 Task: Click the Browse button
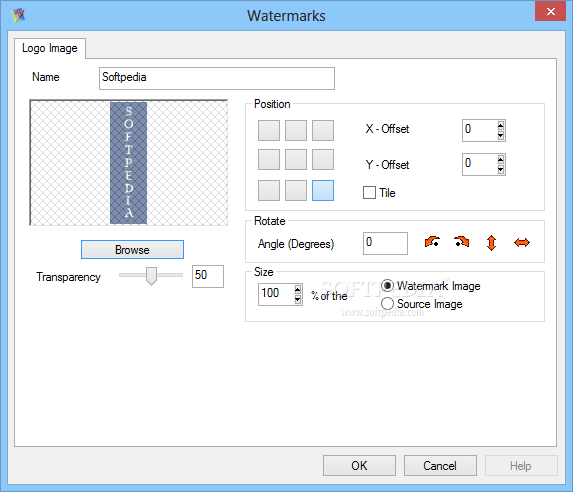pos(132,250)
